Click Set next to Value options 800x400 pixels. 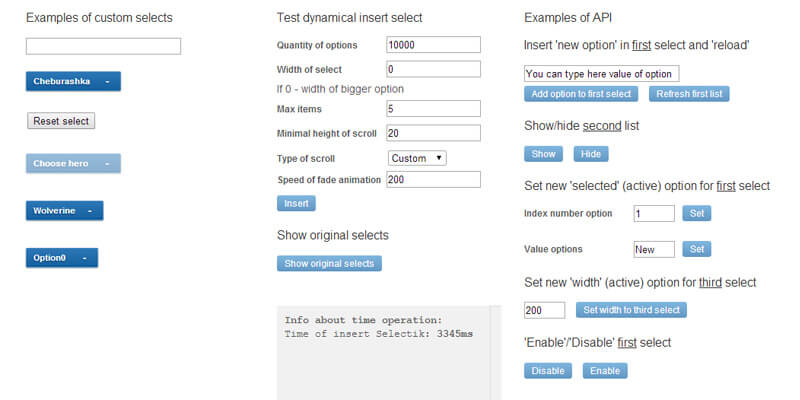tap(696, 249)
